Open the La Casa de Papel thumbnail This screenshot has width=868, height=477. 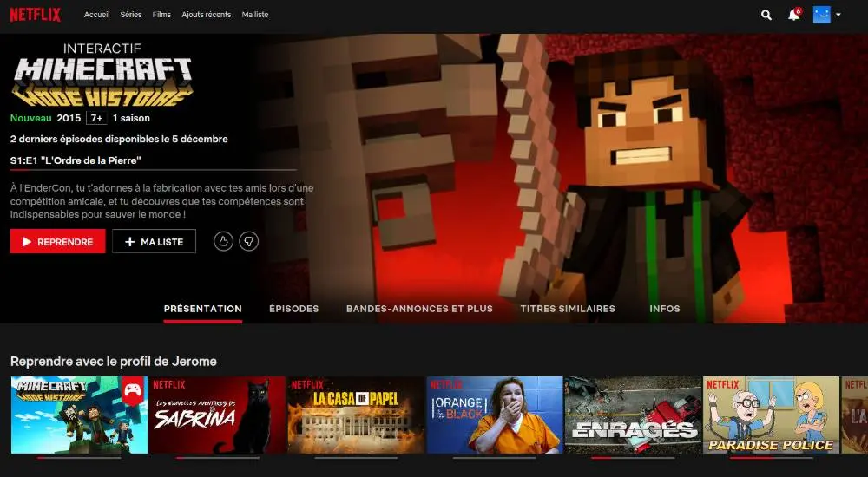click(x=356, y=415)
